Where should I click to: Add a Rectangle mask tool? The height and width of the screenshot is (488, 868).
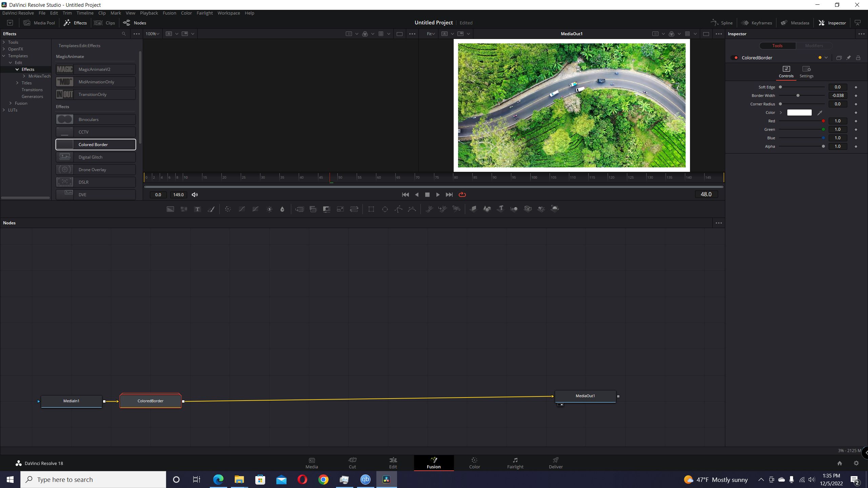tap(371, 209)
